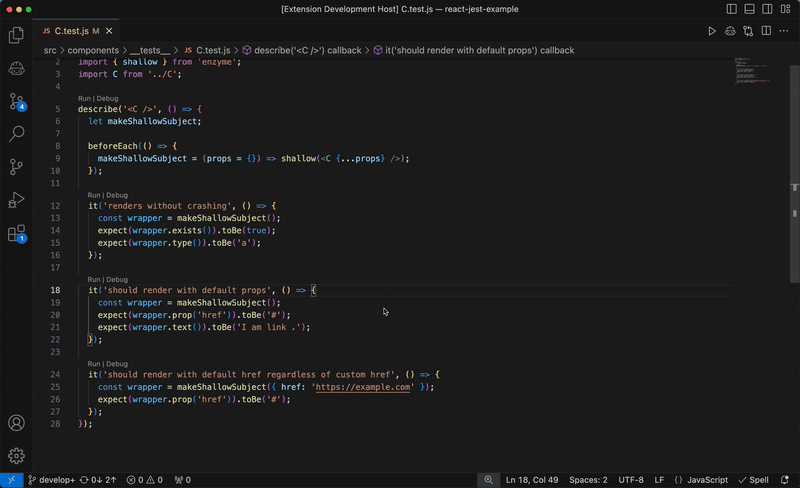Image resolution: width=800 pixels, height=488 pixels.
Task: Synchronize changes 0 down 2 up
Action: [x=98, y=480]
